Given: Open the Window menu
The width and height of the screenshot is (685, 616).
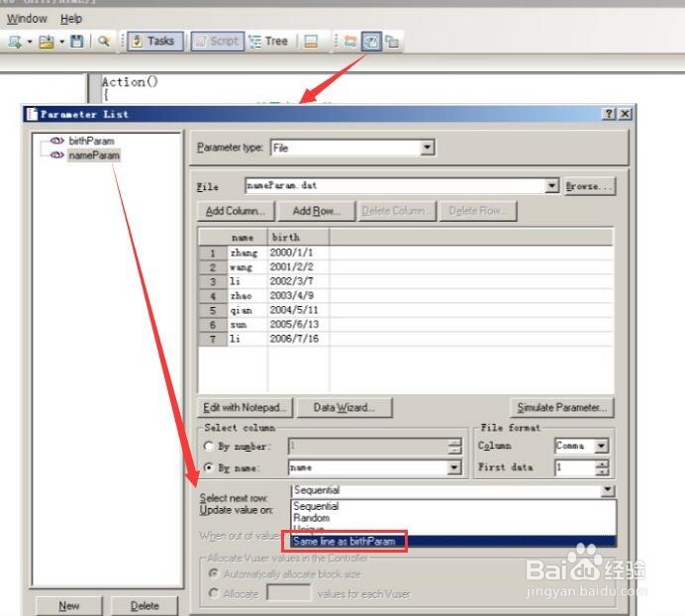Looking at the screenshot, I should (27, 19).
